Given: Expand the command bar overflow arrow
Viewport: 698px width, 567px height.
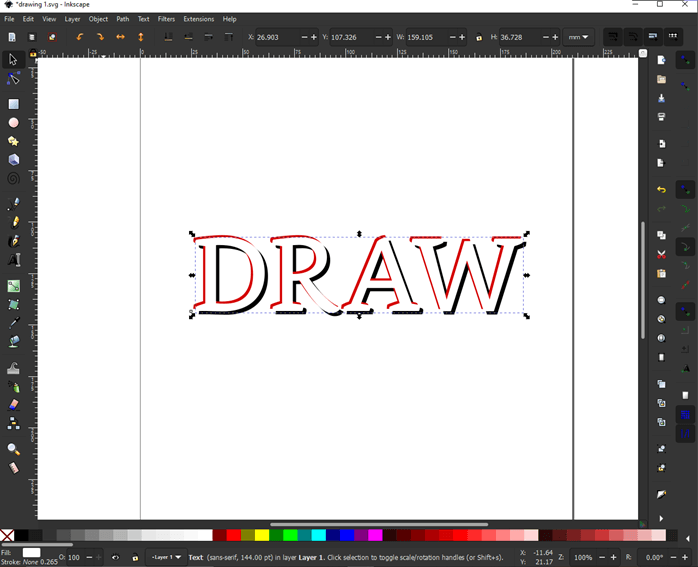Looking at the screenshot, I should 661,518.
